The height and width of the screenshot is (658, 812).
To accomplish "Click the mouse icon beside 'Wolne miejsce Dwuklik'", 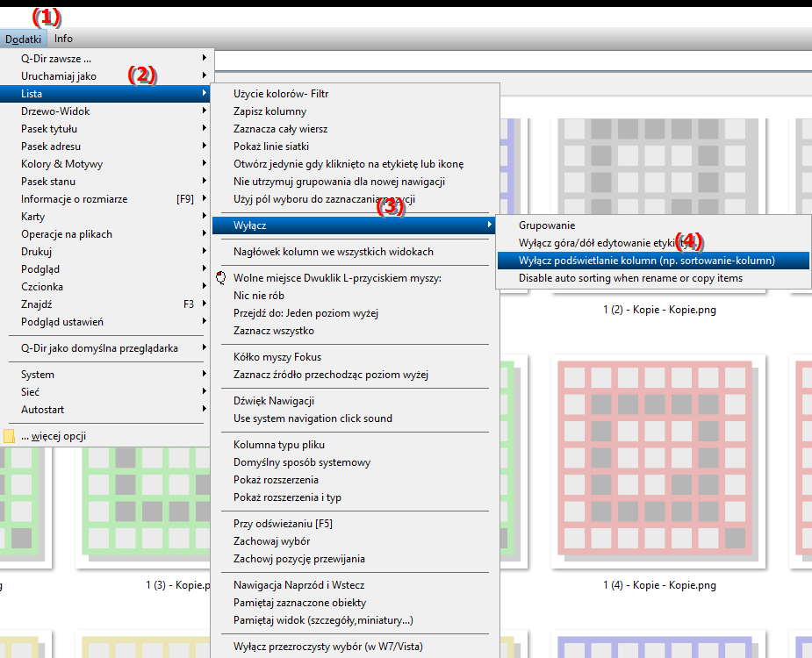I will 221,278.
